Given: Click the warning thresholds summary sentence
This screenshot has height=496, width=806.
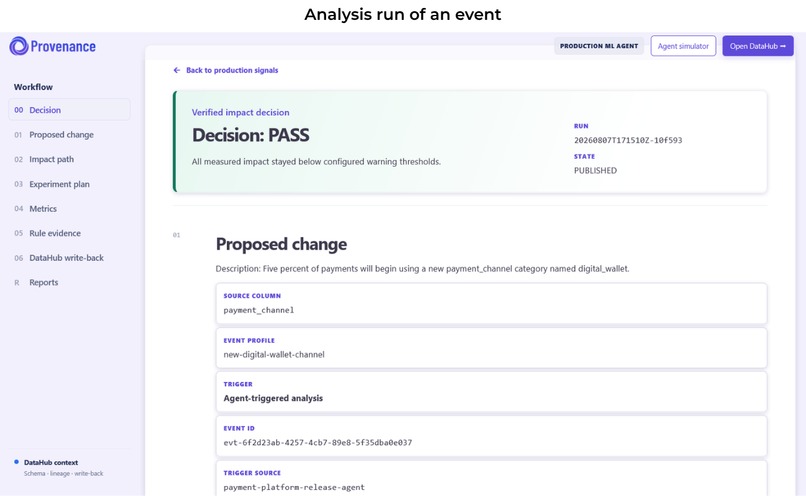Looking at the screenshot, I should (316, 162).
